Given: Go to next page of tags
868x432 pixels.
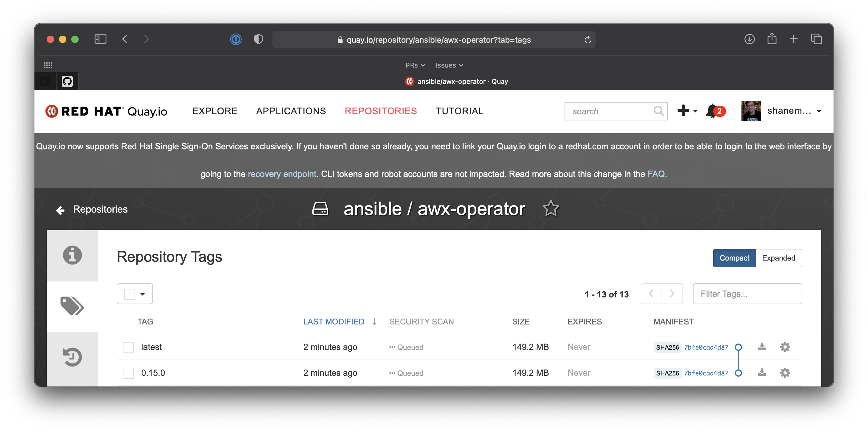Looking at the screenshot, I should pyautogui.click(x=673, y=293).
